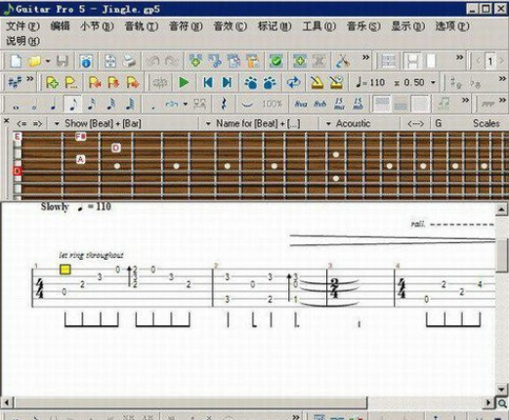Click the zoom magnifier icon at bottom right
This screenshot has width=509, height=420.
[x=502, y=403]
